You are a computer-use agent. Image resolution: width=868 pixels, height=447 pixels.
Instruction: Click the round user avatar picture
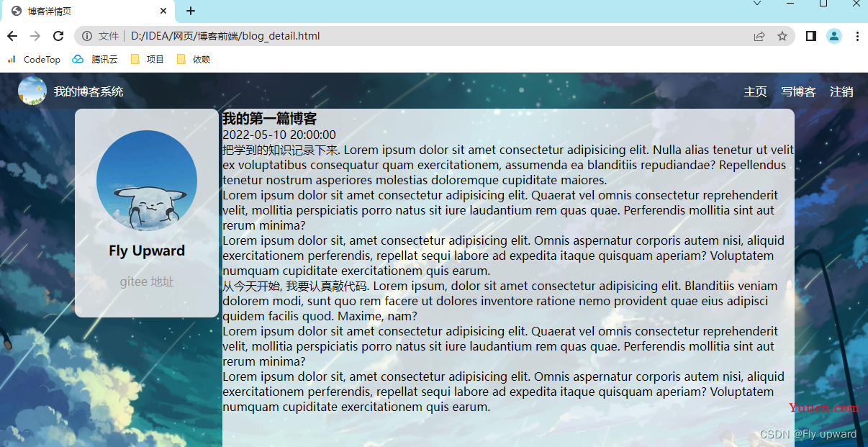(147, 181)
